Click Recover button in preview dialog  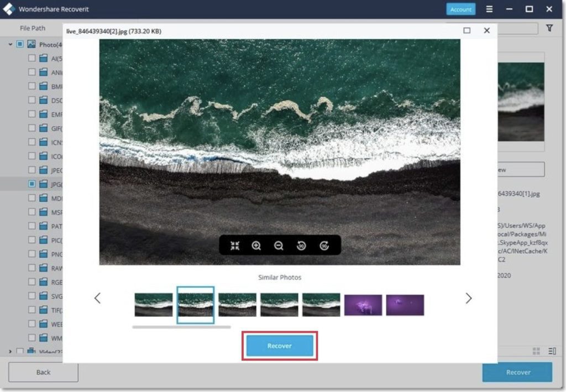pyautogui.click(x=280, y=346)
